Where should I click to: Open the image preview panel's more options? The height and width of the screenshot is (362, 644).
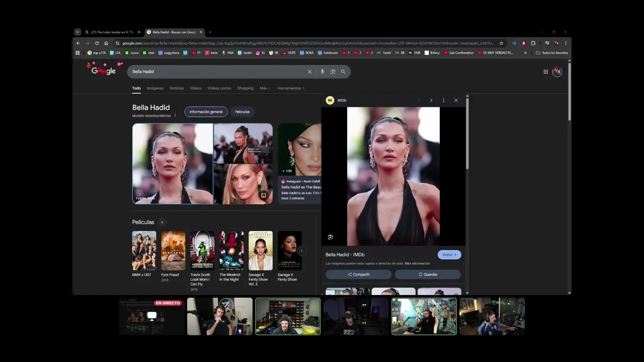tap(443, 101)
